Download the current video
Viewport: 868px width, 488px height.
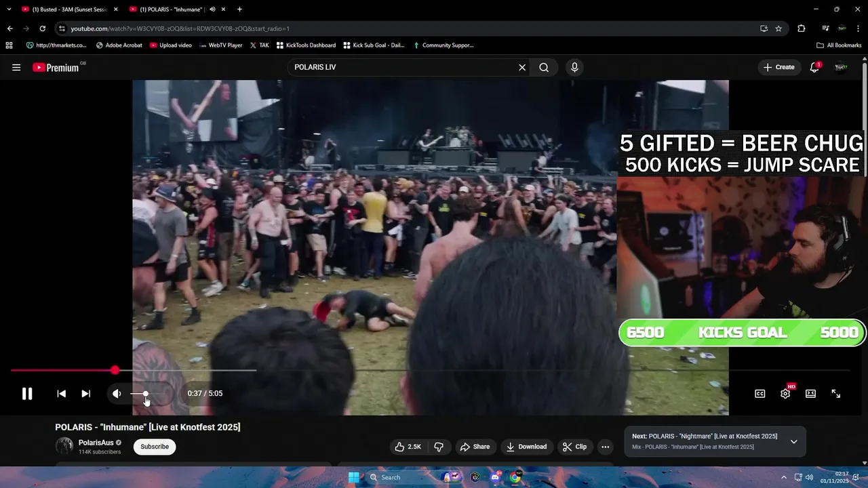[527, 447]
